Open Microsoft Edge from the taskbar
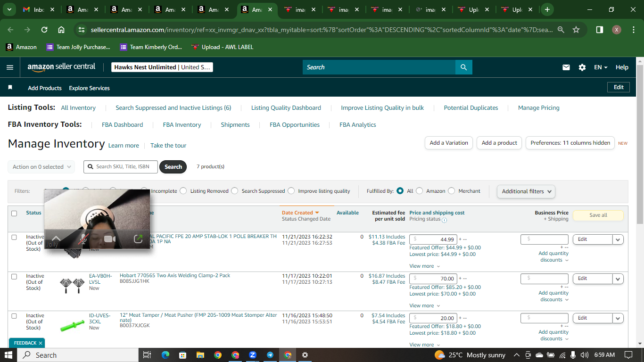Screen dimensions: 644x362 (165, 355)
